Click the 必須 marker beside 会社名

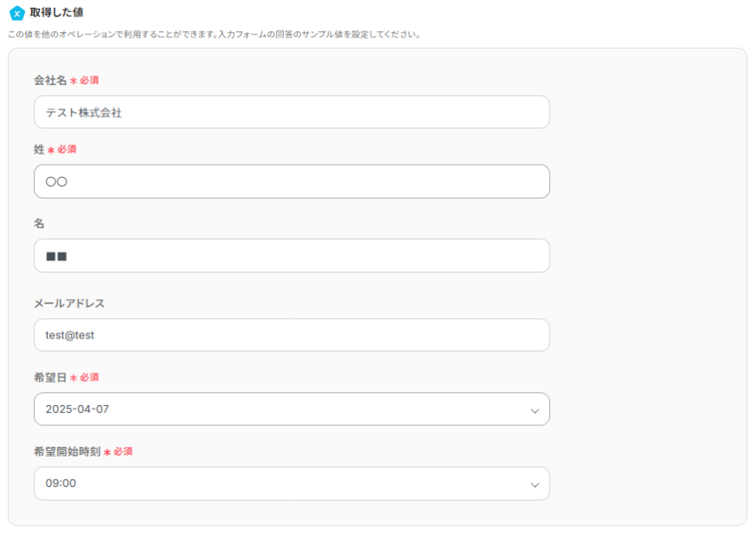[x=85, y=80]
